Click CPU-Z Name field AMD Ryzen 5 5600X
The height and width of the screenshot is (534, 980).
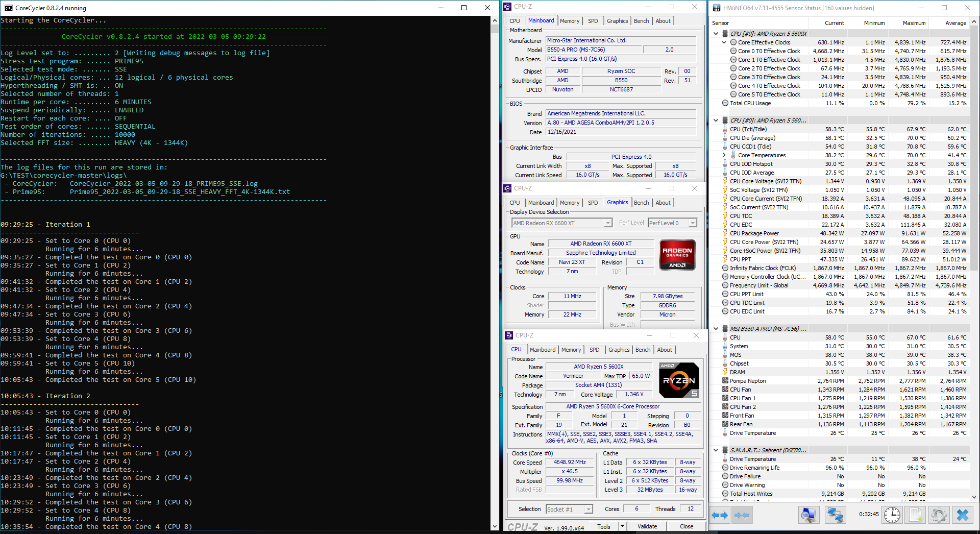598,367
